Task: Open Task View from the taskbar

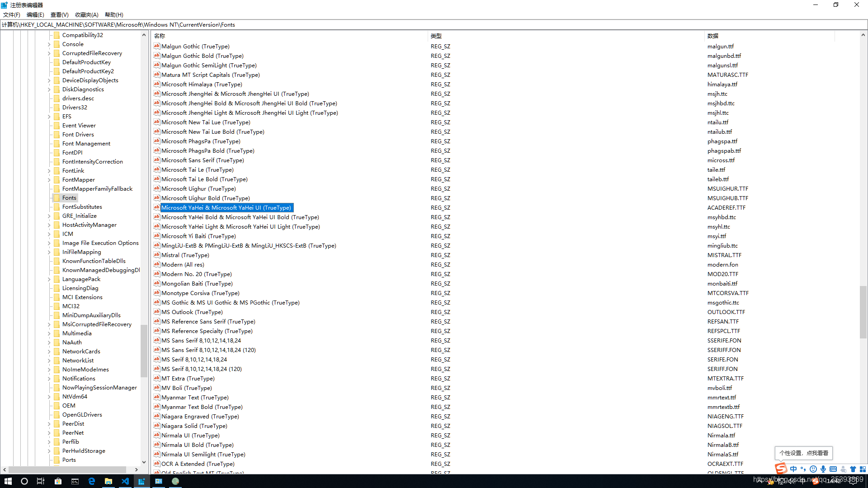Action: 40,481
